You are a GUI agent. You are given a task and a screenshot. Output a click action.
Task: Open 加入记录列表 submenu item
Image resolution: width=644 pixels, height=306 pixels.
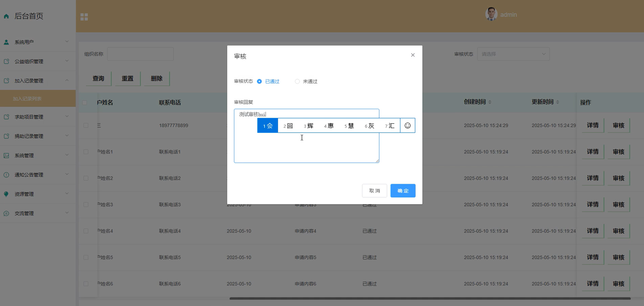(x=27, y=99)
